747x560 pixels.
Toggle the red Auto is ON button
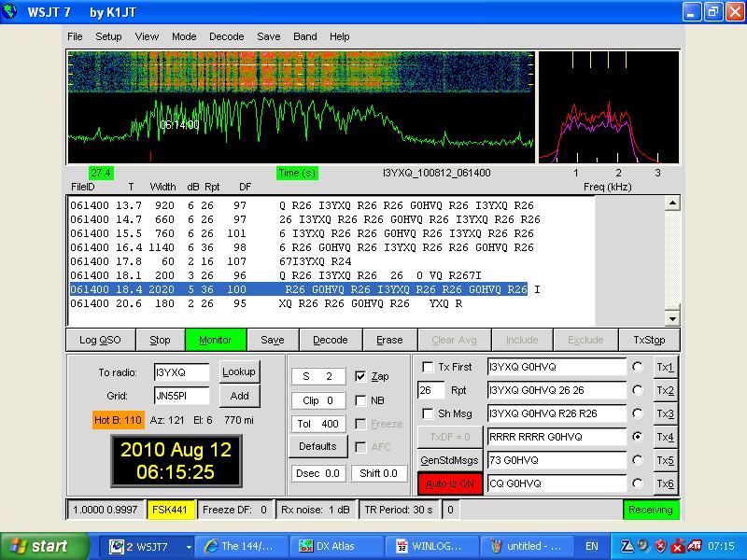pyautogui.click(x=449, y=483)
